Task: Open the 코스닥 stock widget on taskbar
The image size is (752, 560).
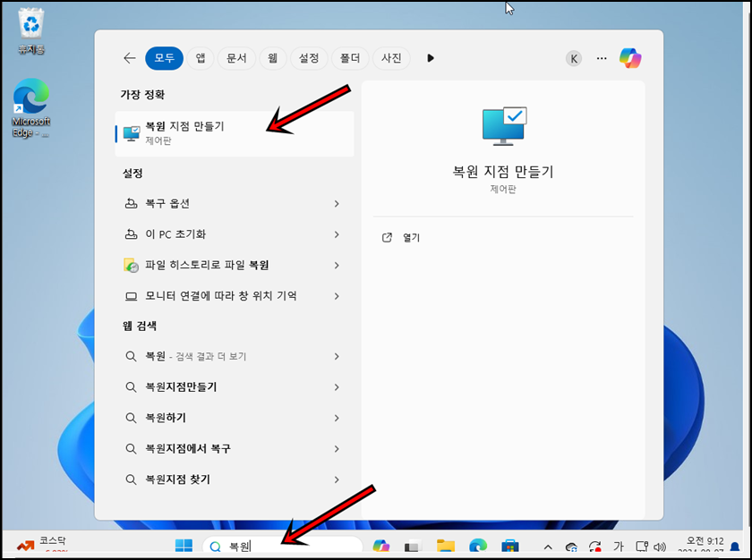Action: click(x=42, y=545)
